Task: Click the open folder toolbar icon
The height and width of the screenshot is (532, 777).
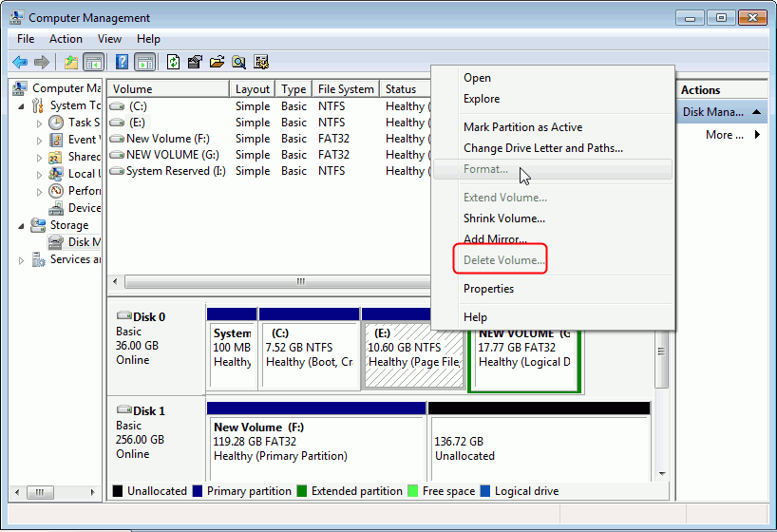Action: point(217,62)
